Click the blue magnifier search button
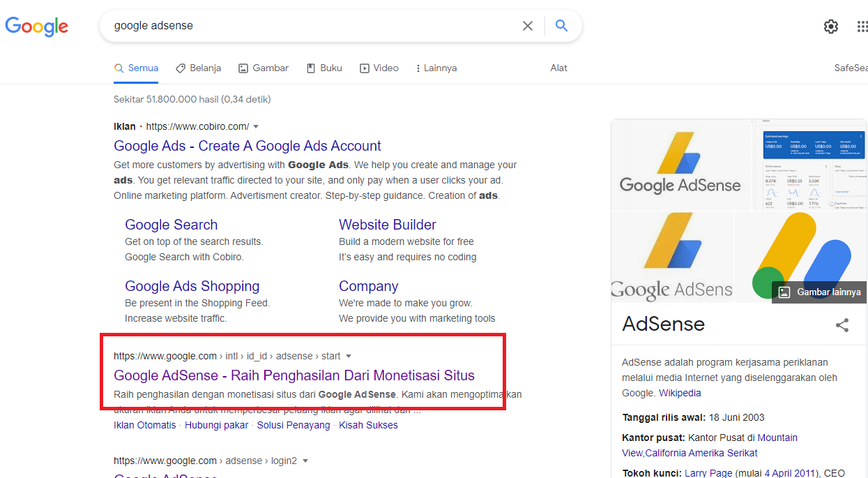Viewport: 868px width, 478px height. pos(561,26)
